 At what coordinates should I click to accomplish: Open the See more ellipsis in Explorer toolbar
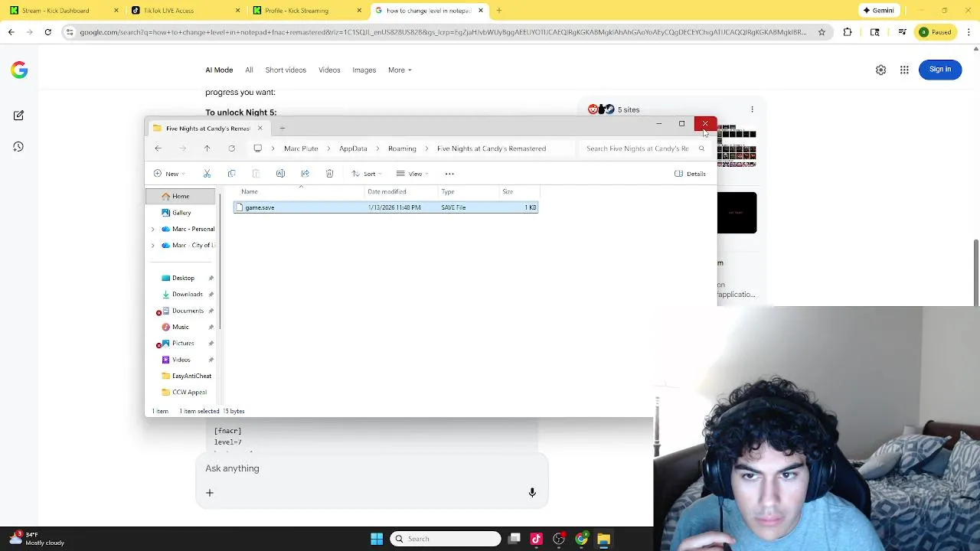point(449,174)
